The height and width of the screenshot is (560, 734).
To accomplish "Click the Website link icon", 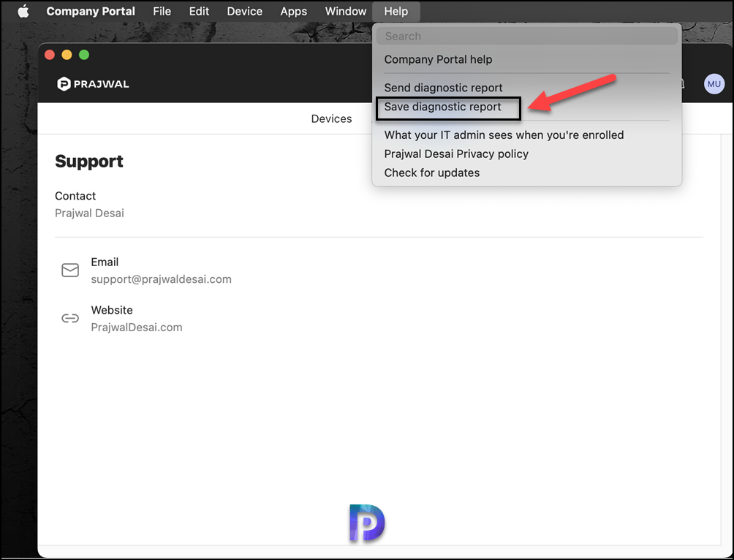I will 70,319.
